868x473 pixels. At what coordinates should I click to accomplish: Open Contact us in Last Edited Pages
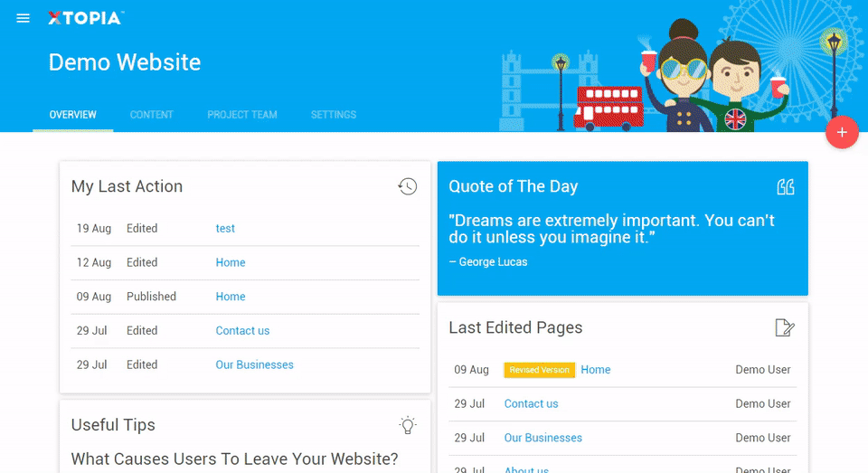(x=531, y=403)
